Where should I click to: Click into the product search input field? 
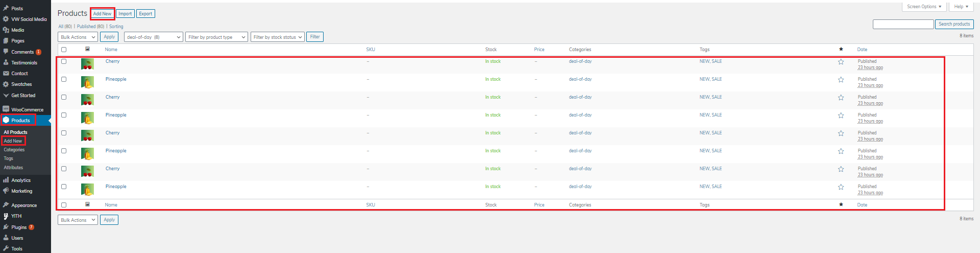pyautogui.click(x=903, y=24)
